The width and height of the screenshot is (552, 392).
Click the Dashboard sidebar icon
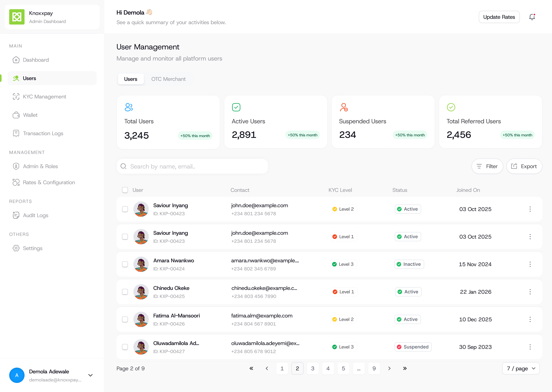[16, 60]
